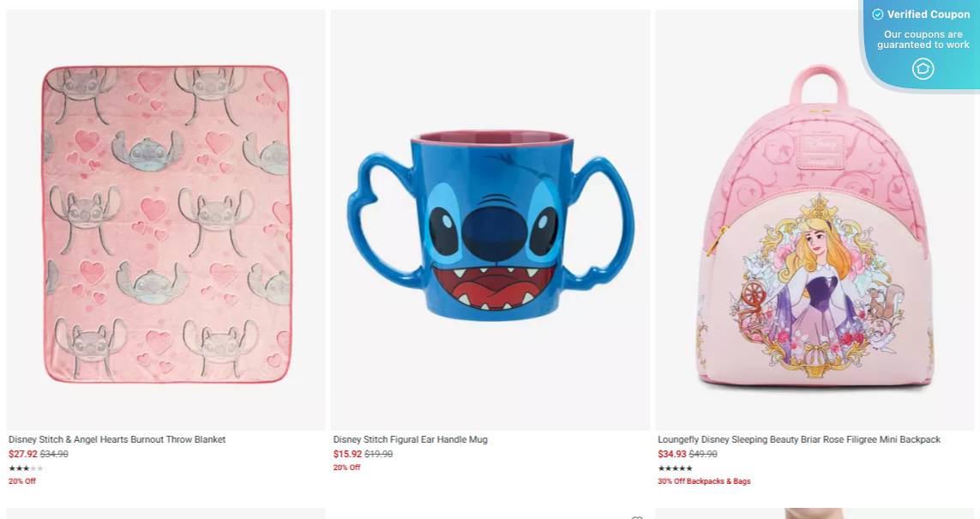
Task: Click the verified checkmark badge icon
Action: pyautogui.click(x=878, y=15)
